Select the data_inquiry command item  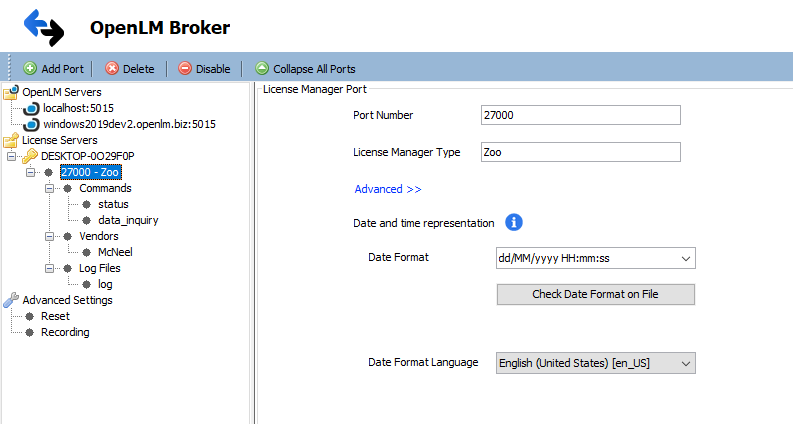(x=128, y=220)
